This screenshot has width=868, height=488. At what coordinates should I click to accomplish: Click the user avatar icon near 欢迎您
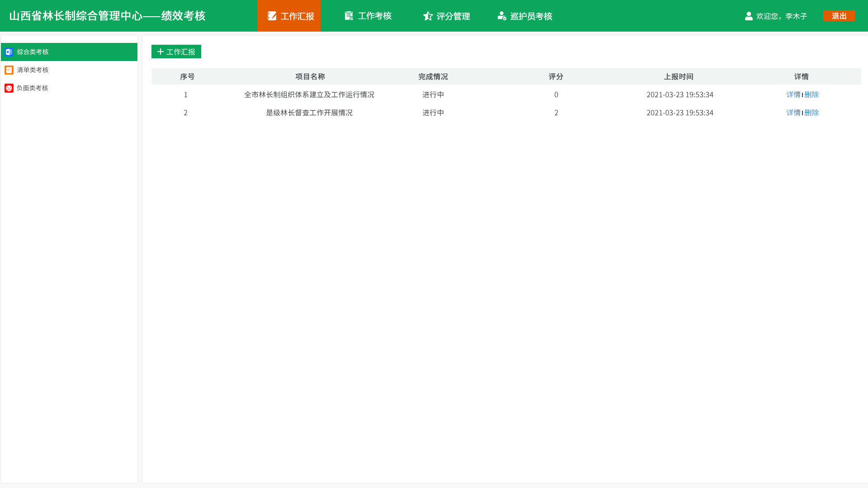click(749, 16)
